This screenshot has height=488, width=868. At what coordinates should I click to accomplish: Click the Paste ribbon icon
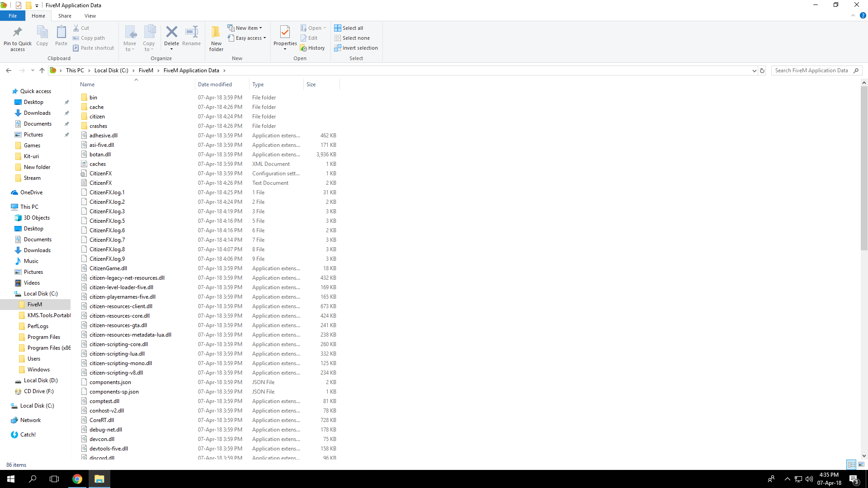tap(61, 32)
